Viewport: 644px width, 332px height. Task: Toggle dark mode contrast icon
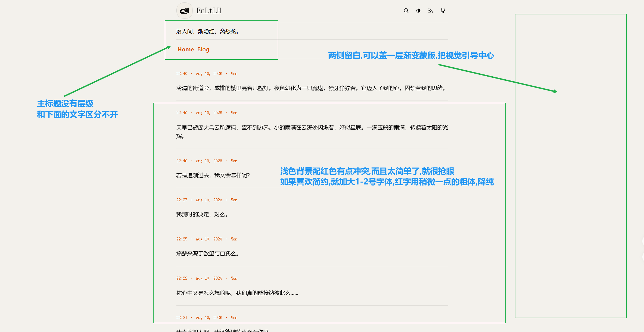click(x=418, y=11)
